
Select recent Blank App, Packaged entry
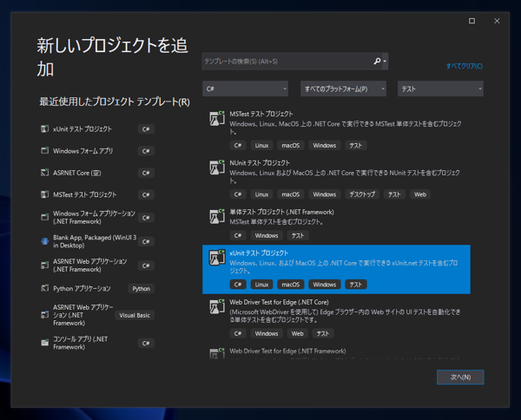[x=95, y=241]
